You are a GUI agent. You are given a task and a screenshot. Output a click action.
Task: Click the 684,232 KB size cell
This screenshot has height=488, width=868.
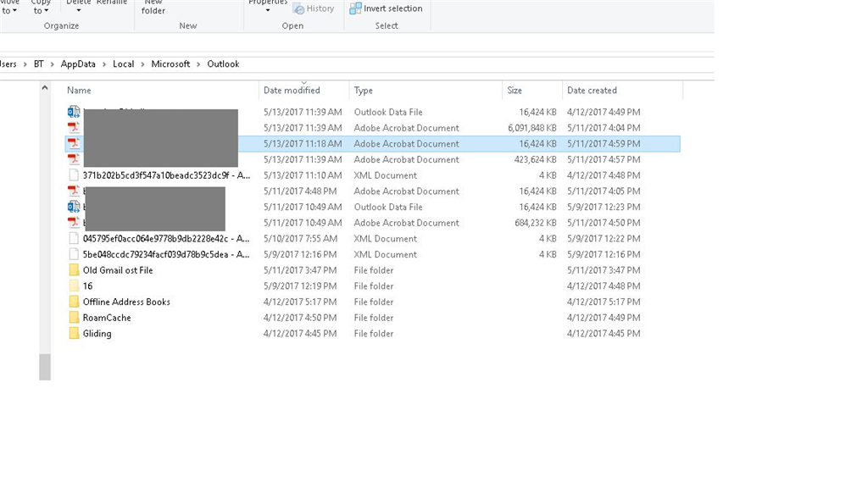click(536, 223)
